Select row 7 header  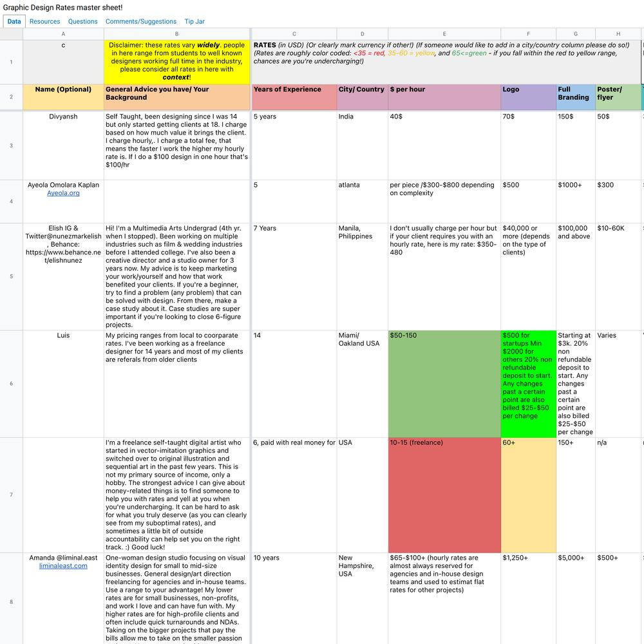12,495
